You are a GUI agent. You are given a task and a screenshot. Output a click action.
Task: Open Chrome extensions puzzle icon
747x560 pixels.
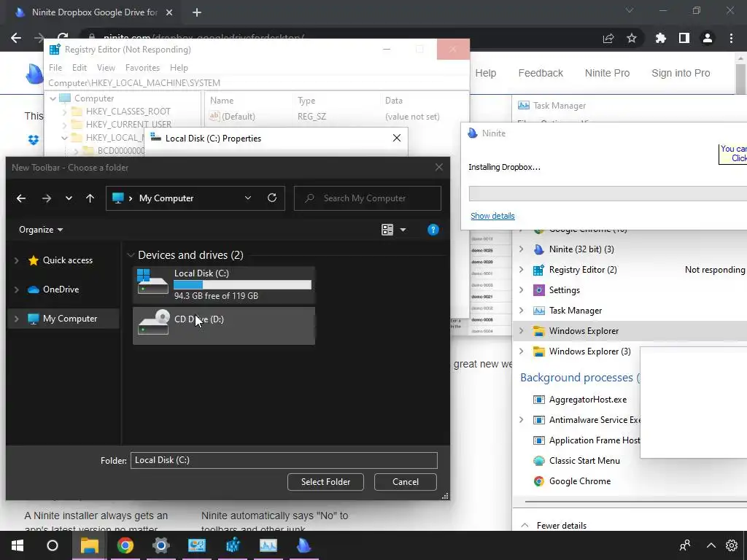[x=661, y=38]
